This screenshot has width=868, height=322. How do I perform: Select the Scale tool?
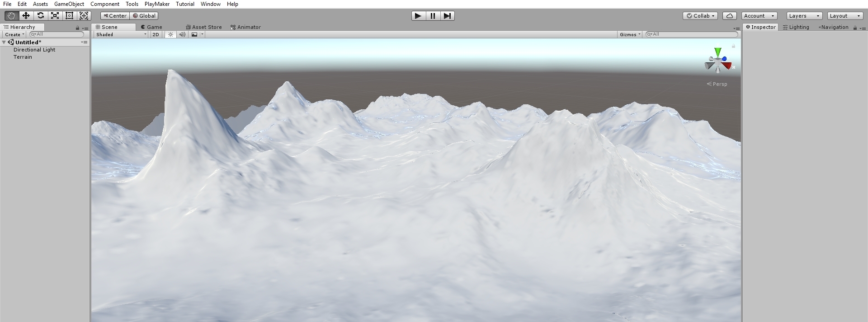(x=55, y=16)
